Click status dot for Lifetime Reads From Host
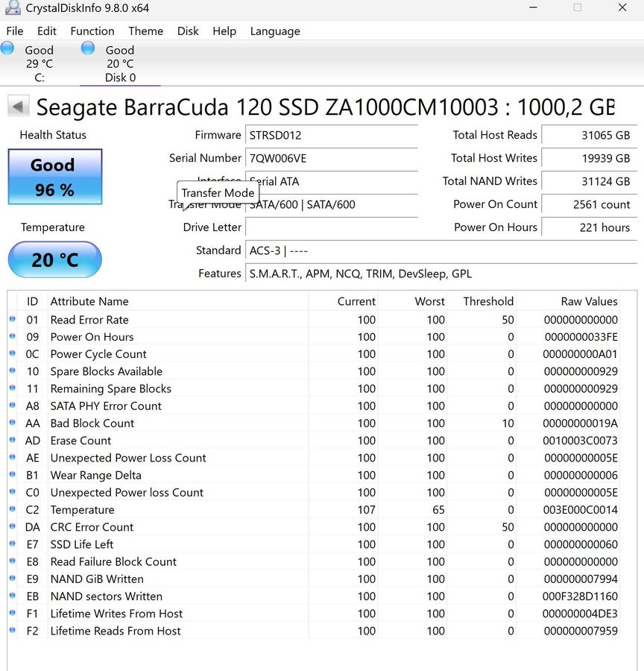 tap(13, 630)
